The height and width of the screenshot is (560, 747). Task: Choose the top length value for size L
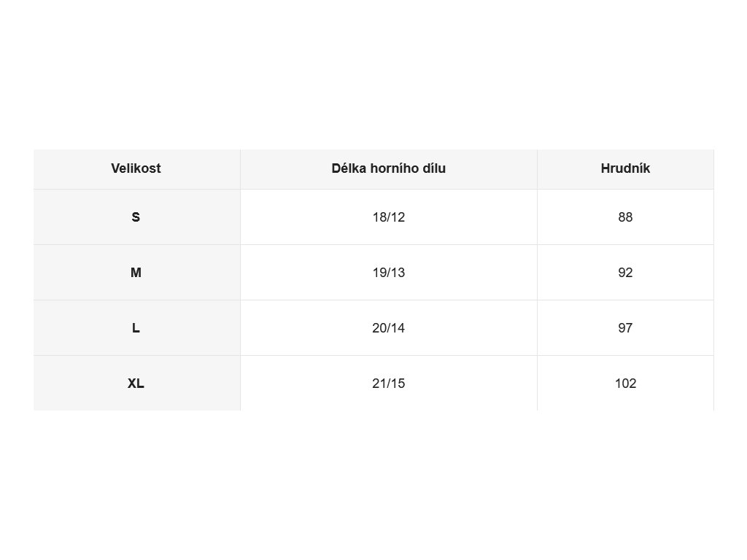[388, 328]
